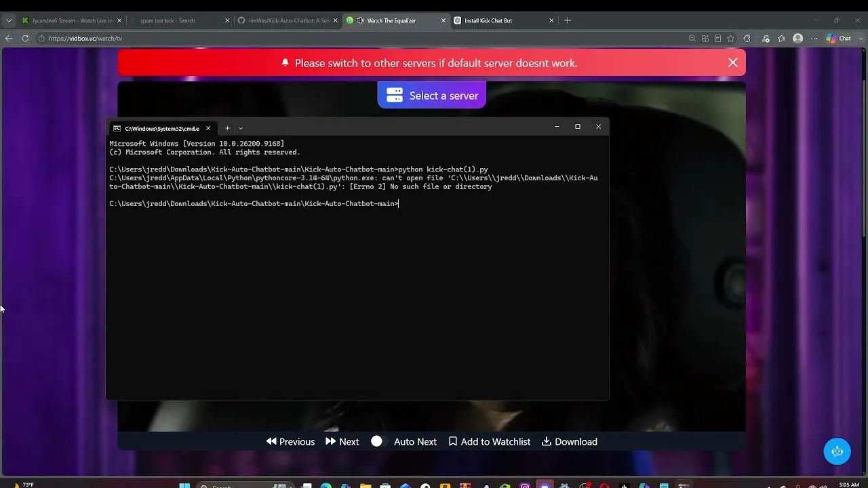
Task: Minimize the Command Prompt window
Action: (x=557, y=127)
